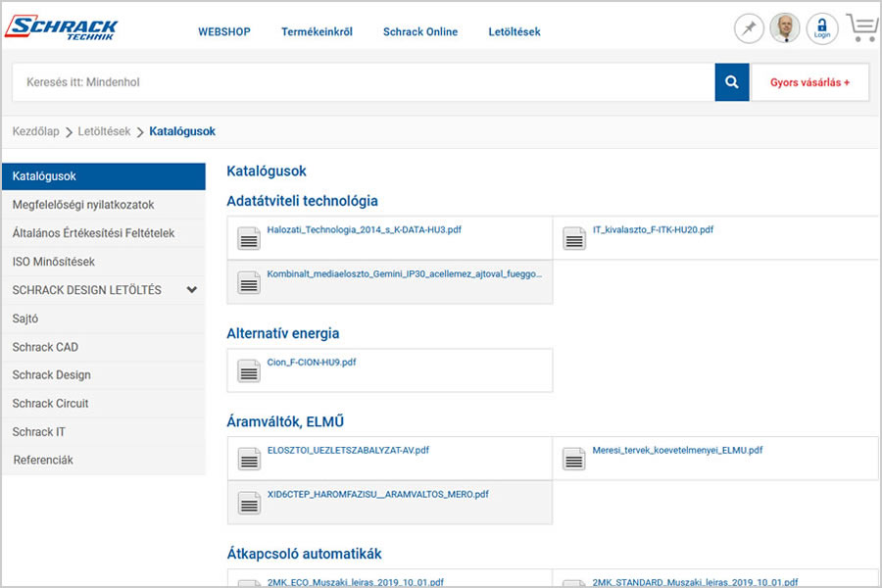
Task: Click document icon for Halozati_Technologia PDF
Action: point(249,238)
